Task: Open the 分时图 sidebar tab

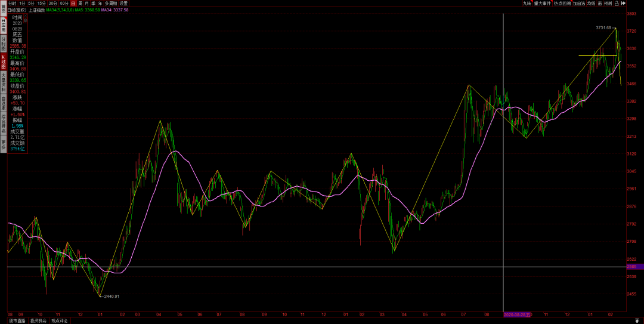Action: pyautogui.click(x=4, y=43)
